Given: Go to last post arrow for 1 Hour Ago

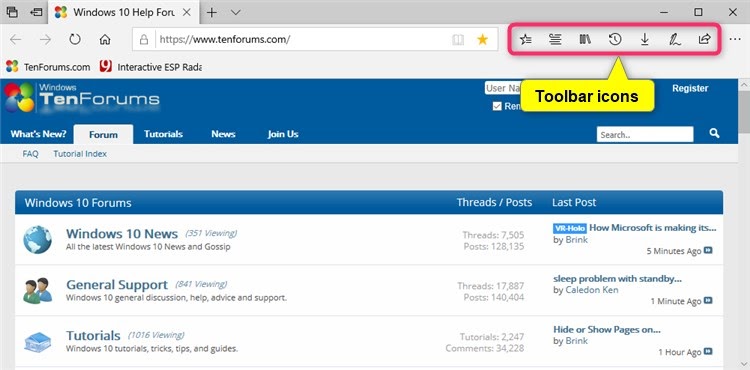Looking at the screenshot, I should click(x=708, y=351).
